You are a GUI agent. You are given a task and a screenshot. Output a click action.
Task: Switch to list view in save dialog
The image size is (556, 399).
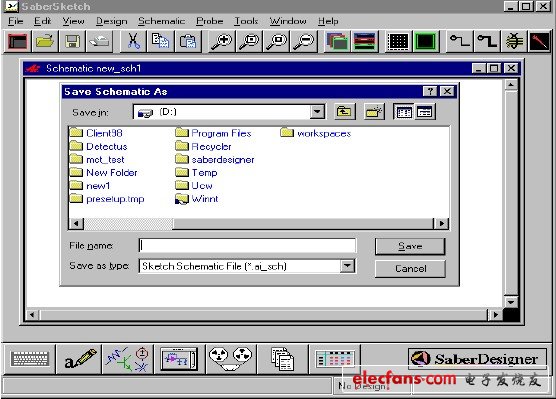click(x=404, y=112)
